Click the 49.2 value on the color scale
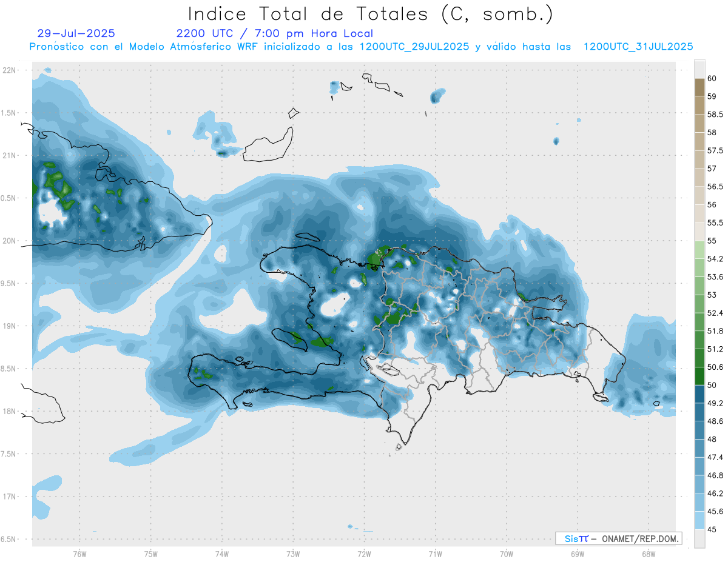This screenshot has width=728, height=562. [715, 403]
